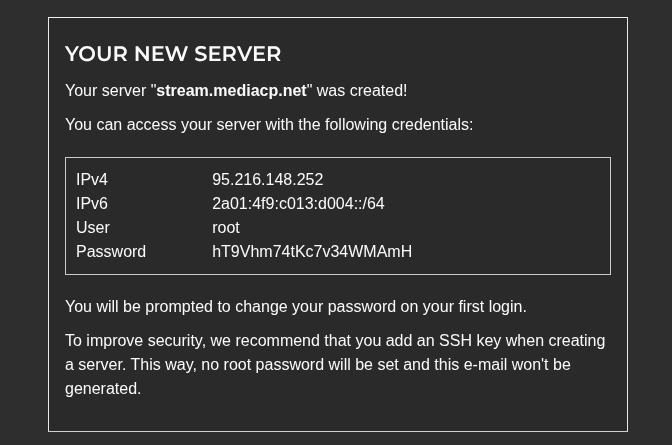Click the final word "generated."
Viewport: 672px width, 445px height.
pyautogui.click(x=103, y=389)
